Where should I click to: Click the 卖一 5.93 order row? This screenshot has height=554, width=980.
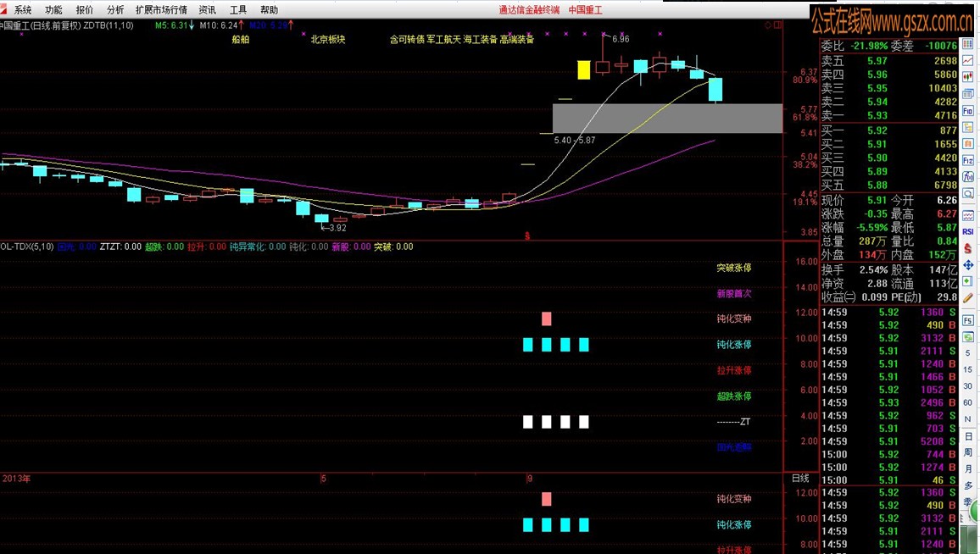tap(888, 115)
